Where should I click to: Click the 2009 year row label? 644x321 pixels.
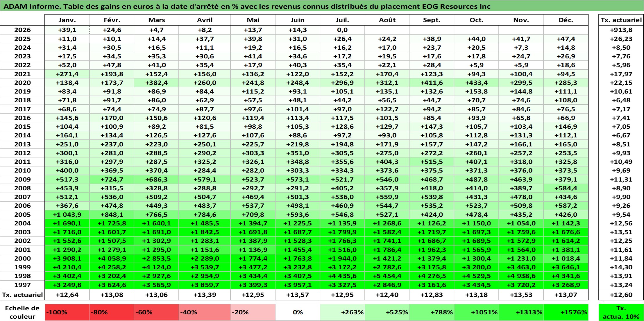pos(22,180)
